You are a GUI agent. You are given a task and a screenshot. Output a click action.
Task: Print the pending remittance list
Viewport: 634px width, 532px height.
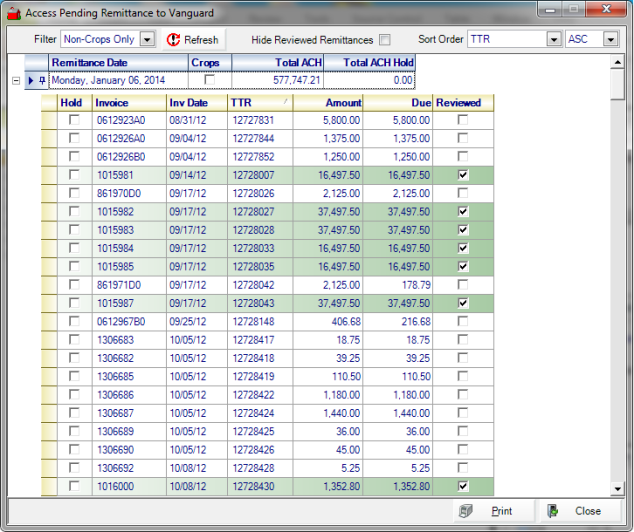487,511
